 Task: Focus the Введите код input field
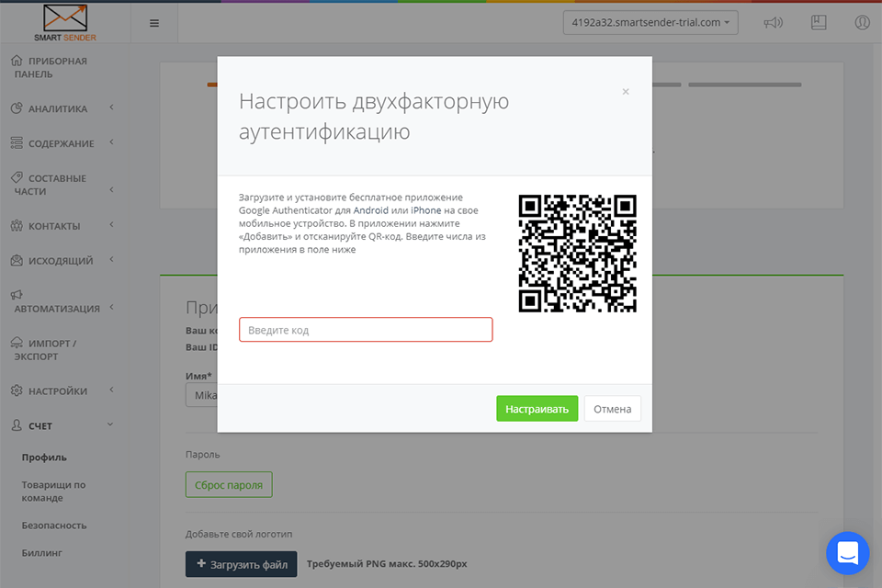click(x=366, y=330)
